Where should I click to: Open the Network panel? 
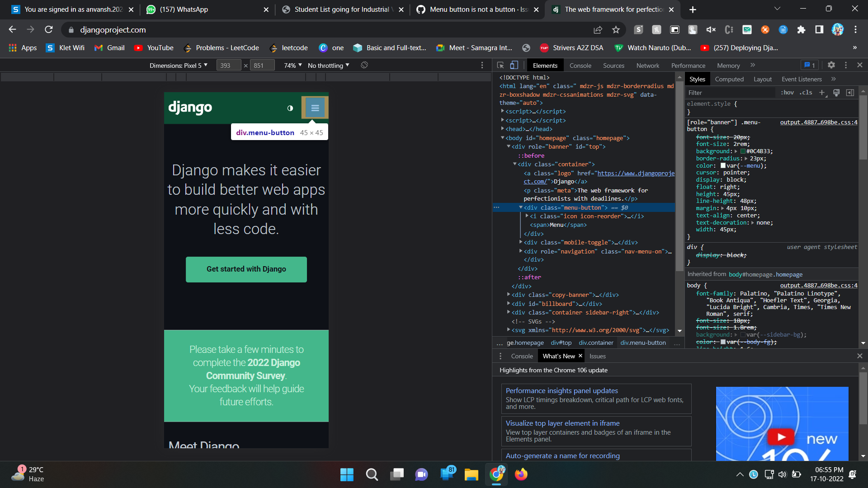pyautogui.click(x=647, y=65)
